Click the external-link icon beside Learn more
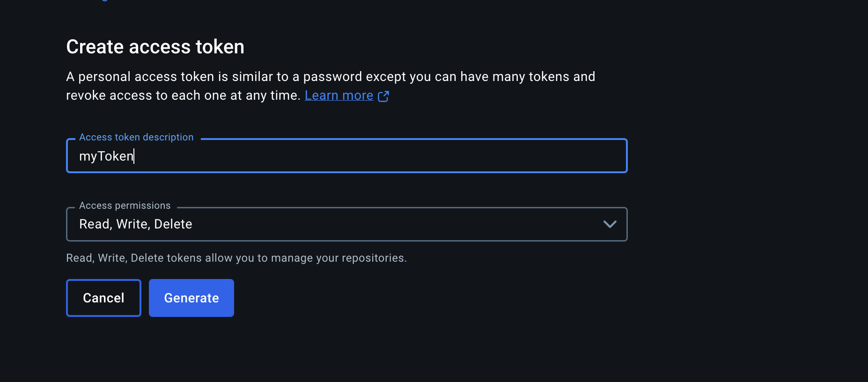Screen dimensions: 868x382 383,96
